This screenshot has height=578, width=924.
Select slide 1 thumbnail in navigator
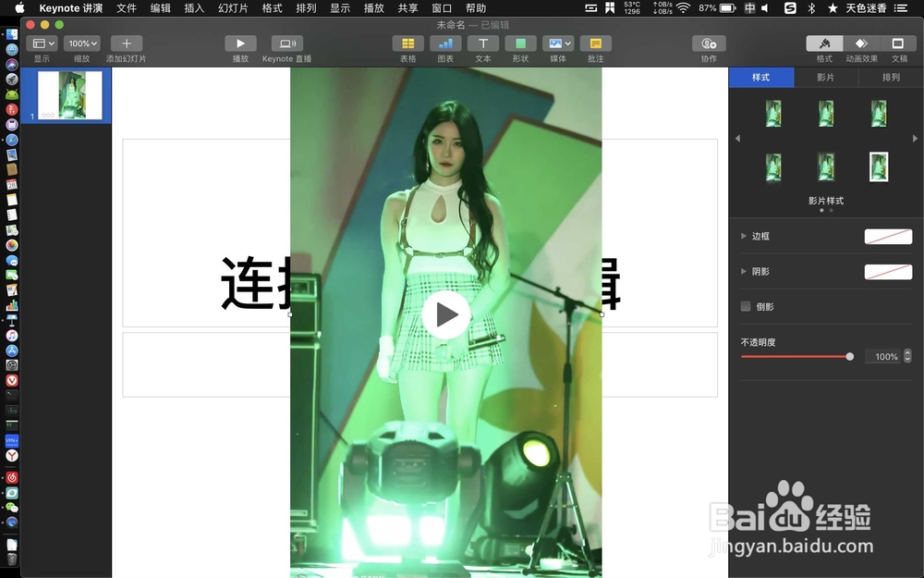[70, 95]
